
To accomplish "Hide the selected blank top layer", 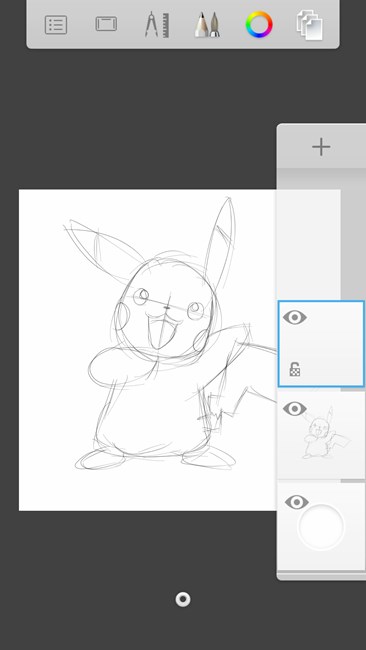I will click(295, 318).
